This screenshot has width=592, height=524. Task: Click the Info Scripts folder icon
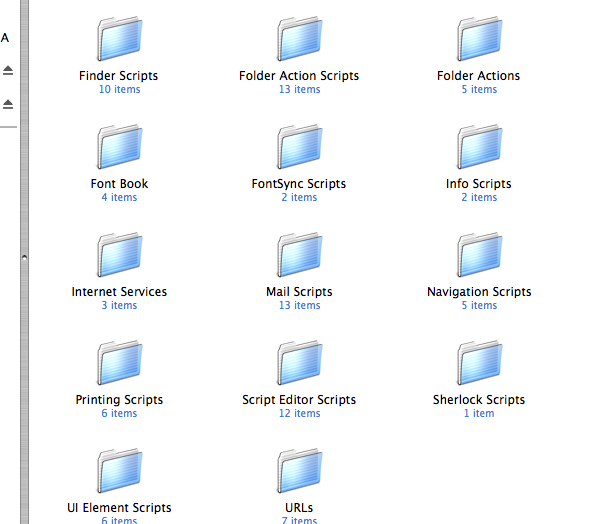(479, 146)
